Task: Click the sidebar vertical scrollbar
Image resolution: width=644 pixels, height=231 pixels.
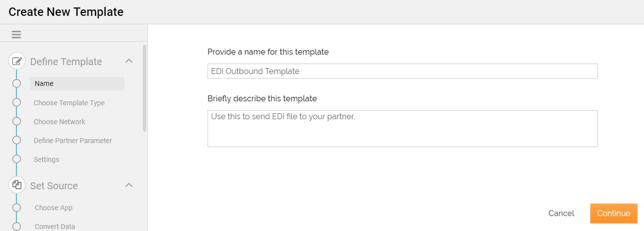Action: click(145, 88)
